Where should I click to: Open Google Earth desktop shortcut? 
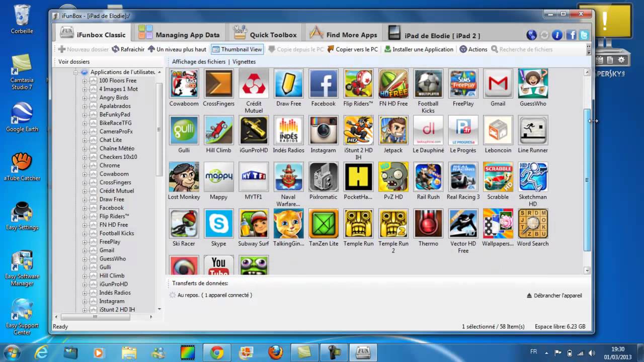tap(22, 117)
